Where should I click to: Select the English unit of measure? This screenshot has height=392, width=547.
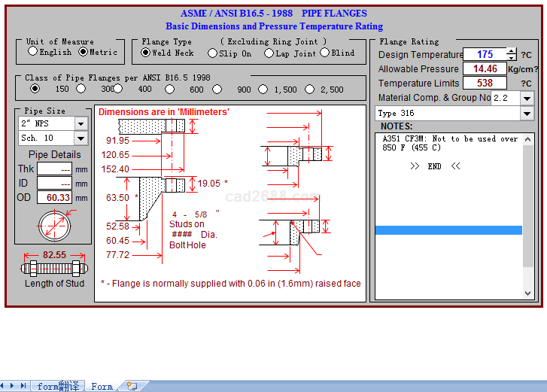point(32,52)
